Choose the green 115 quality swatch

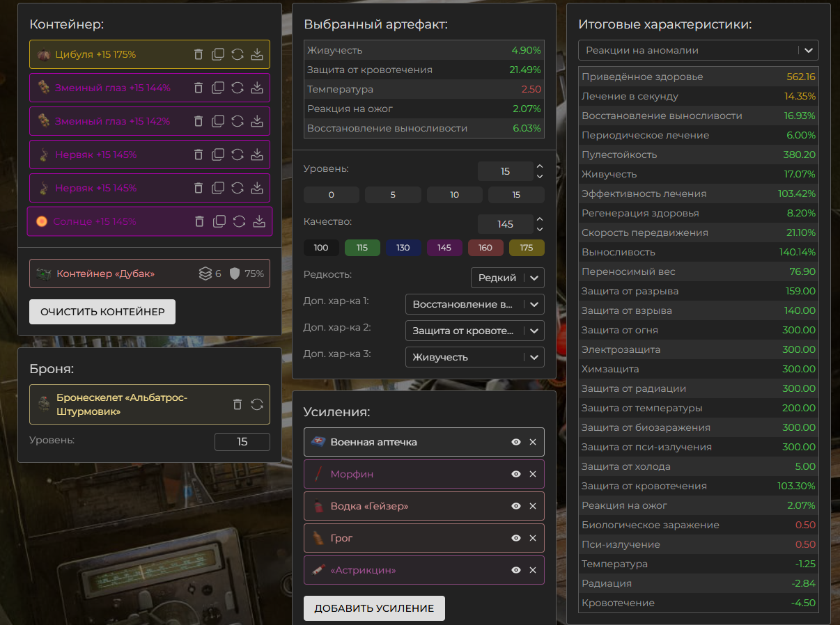coord(362,248)
